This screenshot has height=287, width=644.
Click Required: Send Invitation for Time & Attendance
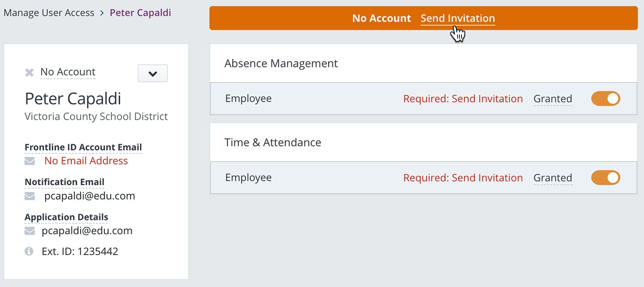click(463, 178)
